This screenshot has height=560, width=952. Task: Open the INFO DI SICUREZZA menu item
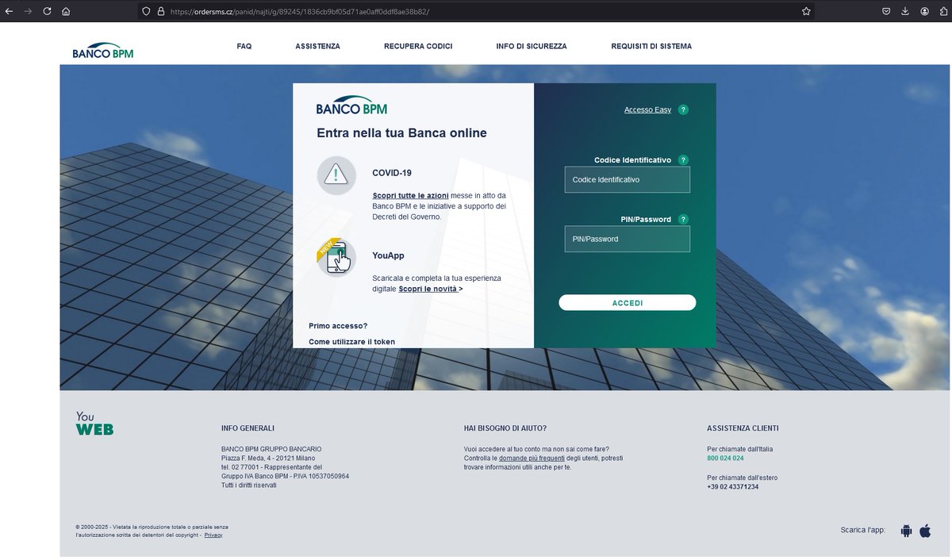[532, 46]
